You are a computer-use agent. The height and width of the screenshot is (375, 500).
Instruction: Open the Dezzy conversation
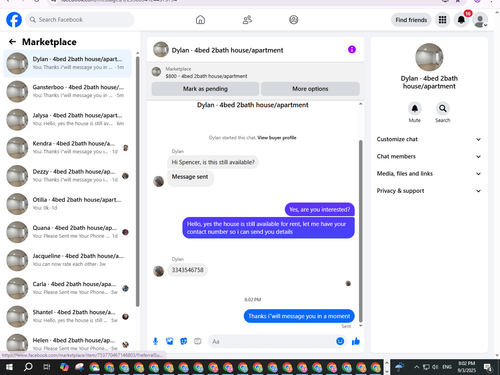point(67,175)
